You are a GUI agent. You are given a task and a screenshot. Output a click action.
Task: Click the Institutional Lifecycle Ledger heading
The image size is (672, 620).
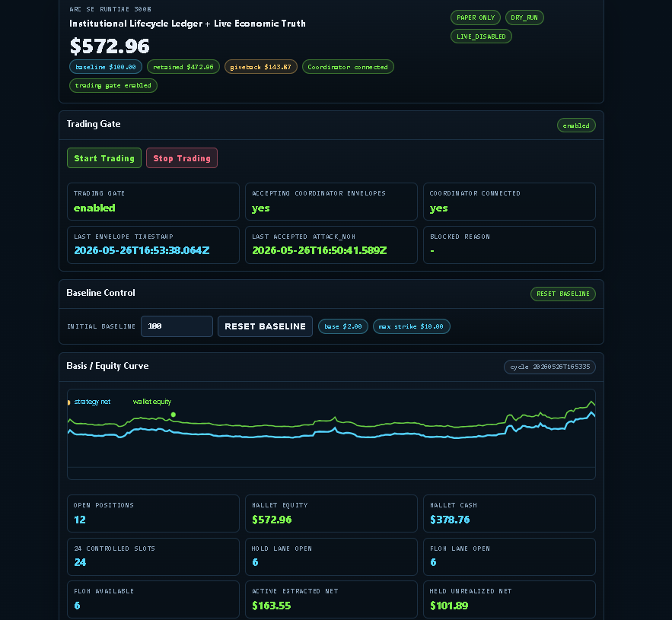coord(187,24)
